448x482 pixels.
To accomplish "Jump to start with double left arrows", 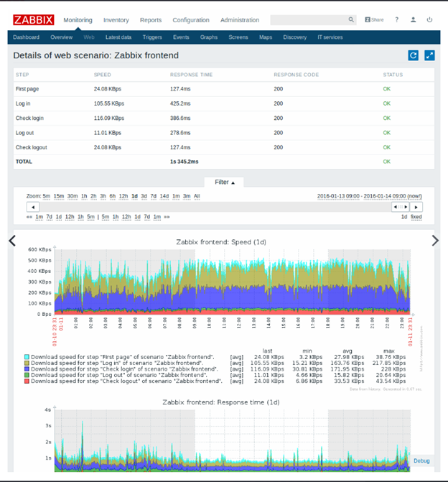I will (29, 217).
